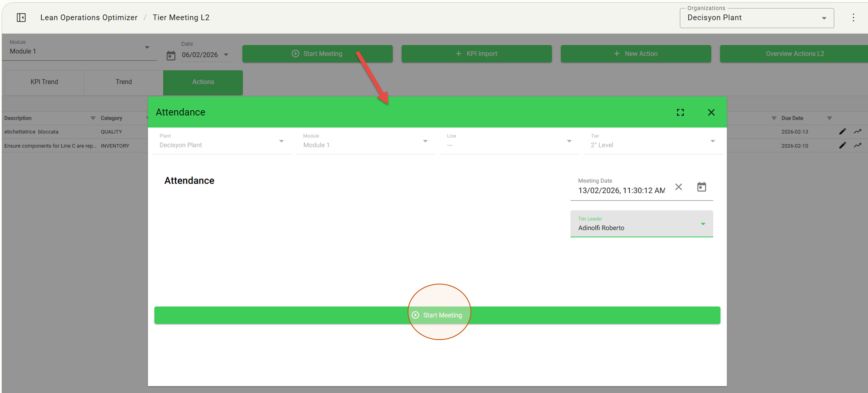The height and width of the screenshot is (393, 868).
Task: Open the three-dot options menu
Action: coord(853,17)
